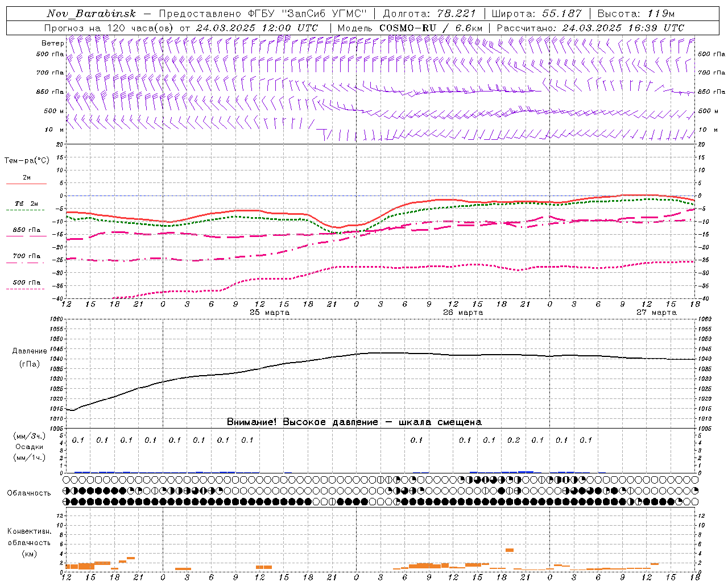Viewport: 728px width, 582px height.
Task: Click the Ветер wind panel label
Action: [52, 43]
